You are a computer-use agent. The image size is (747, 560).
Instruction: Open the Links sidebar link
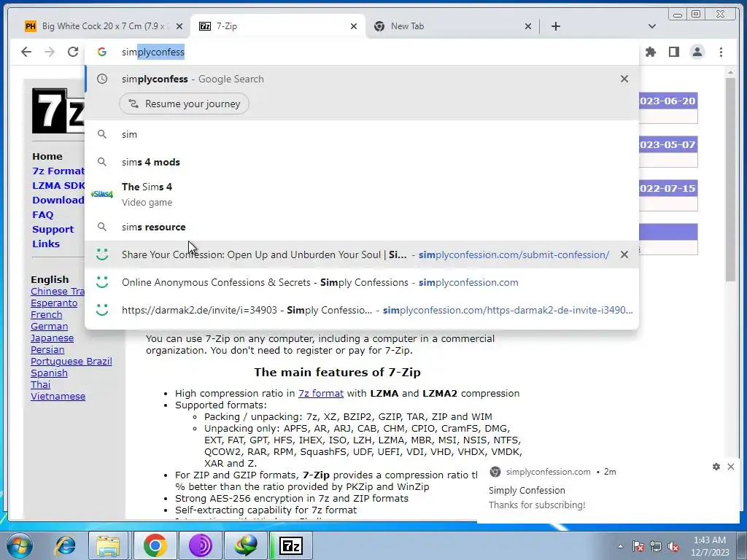coord(46,244)
